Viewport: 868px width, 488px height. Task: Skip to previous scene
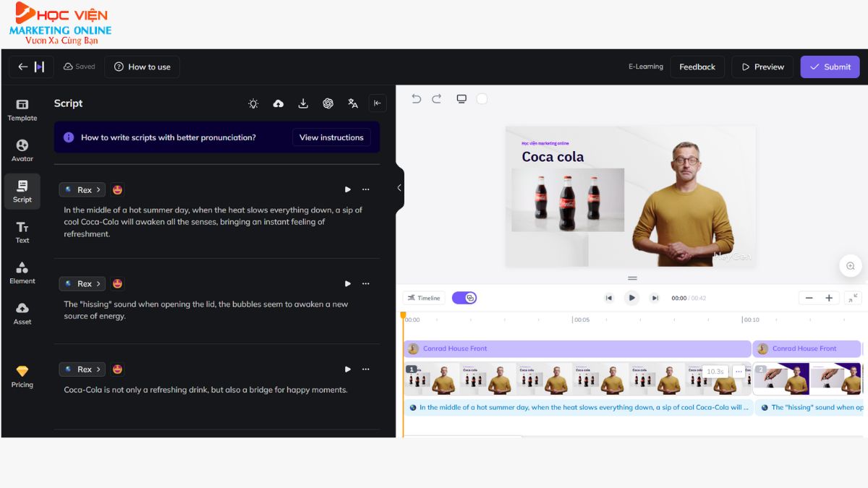609,298
